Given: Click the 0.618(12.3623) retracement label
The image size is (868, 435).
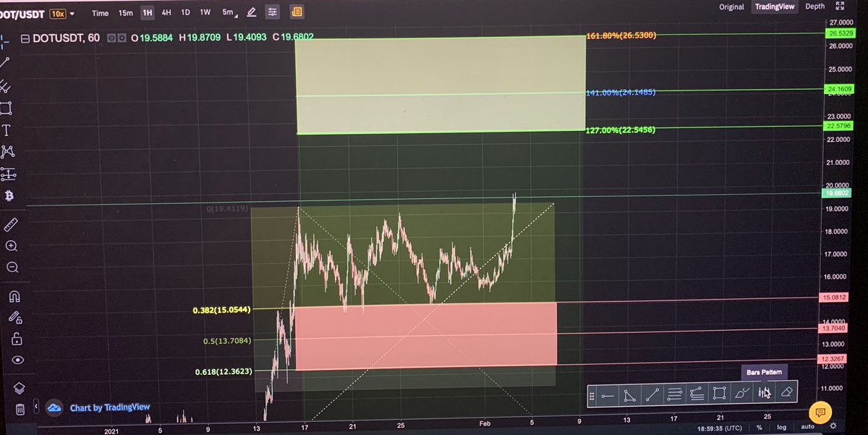Looking at the screenshot, I should click(x=223, y=373).
